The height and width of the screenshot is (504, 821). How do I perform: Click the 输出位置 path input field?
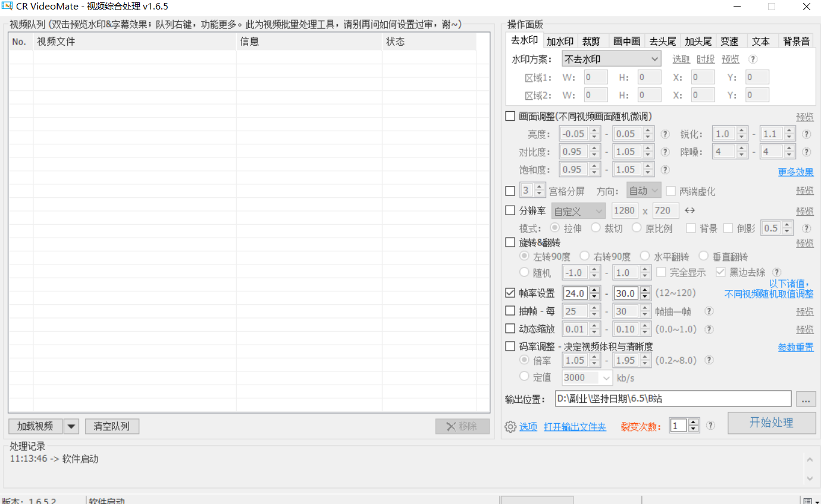(672, 399)
